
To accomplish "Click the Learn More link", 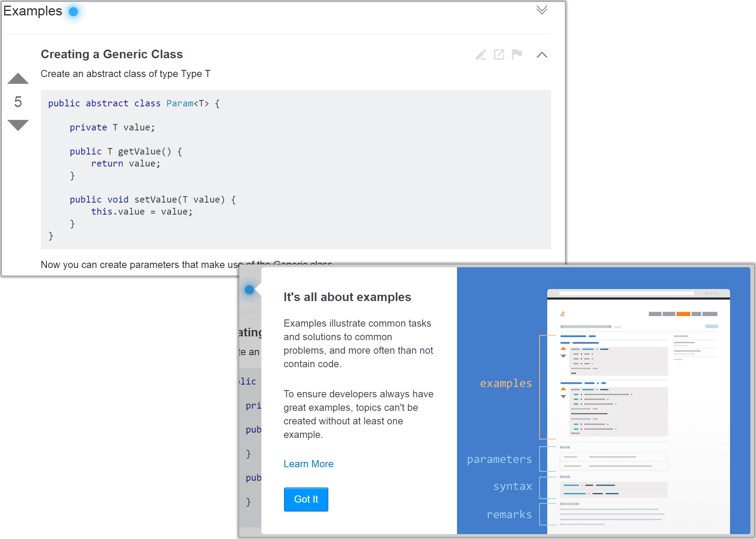I will point(308,464).
